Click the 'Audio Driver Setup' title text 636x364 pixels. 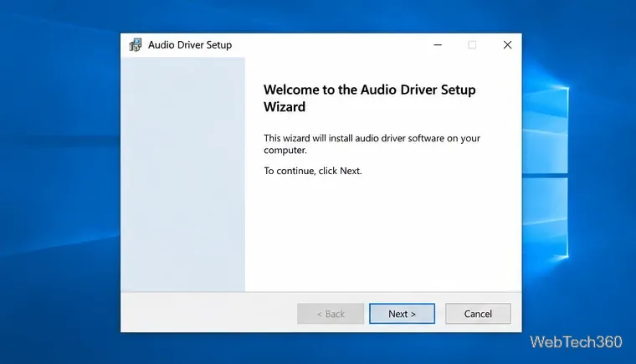point(190,45)
